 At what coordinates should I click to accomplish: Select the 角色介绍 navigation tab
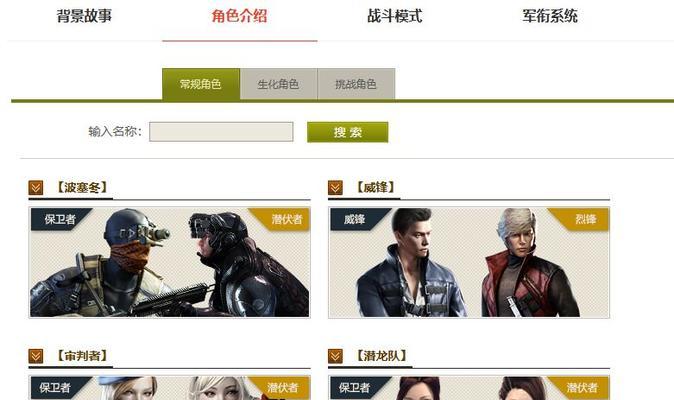click(x=239, y=16)
